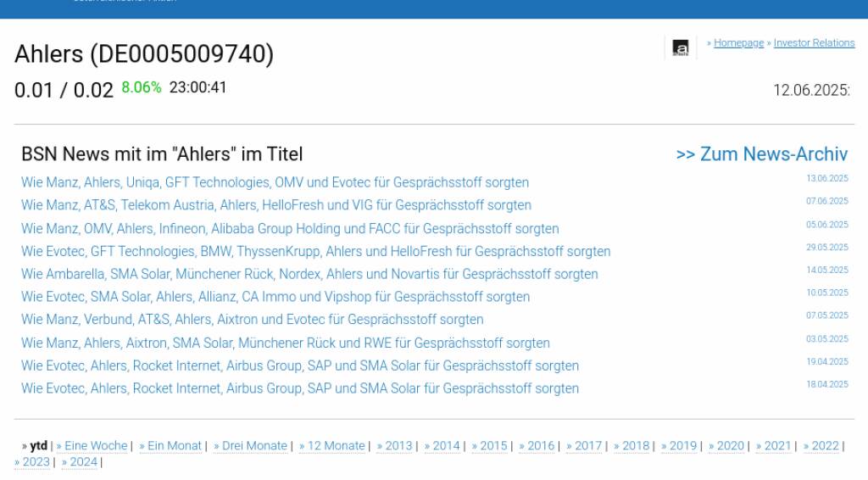Viewport: 868px width, 480px height.
Task: Open news about BMW and ThyssenKrupp
Action: tap(315, 252)
